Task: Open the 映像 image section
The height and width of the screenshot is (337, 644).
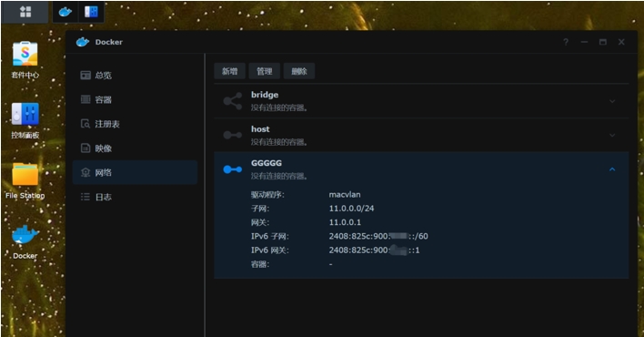Action: coord(135,148)
